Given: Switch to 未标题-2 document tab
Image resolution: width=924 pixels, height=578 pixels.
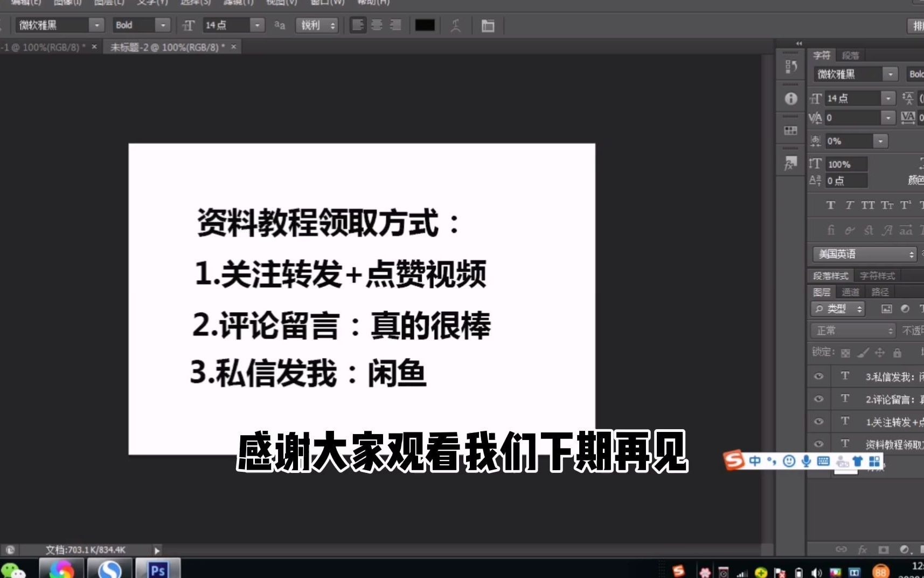Looking at the screenshot, I should 167,47.
